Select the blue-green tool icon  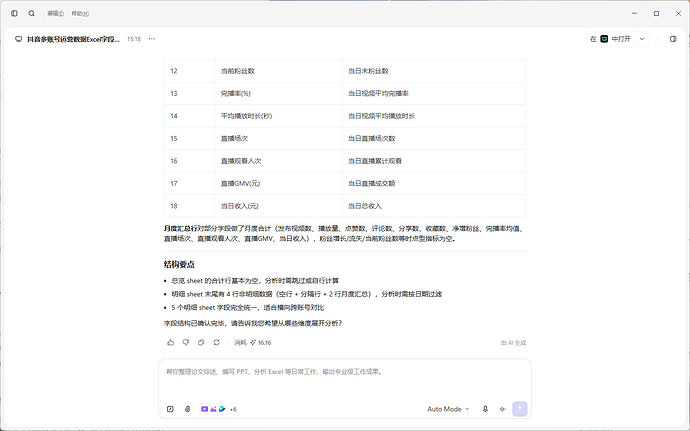coord(222,409)
